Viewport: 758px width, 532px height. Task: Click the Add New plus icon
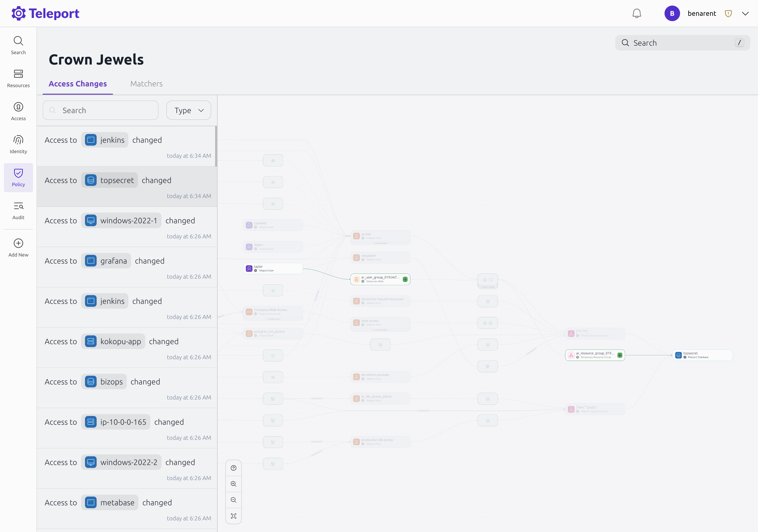[18, 243]
